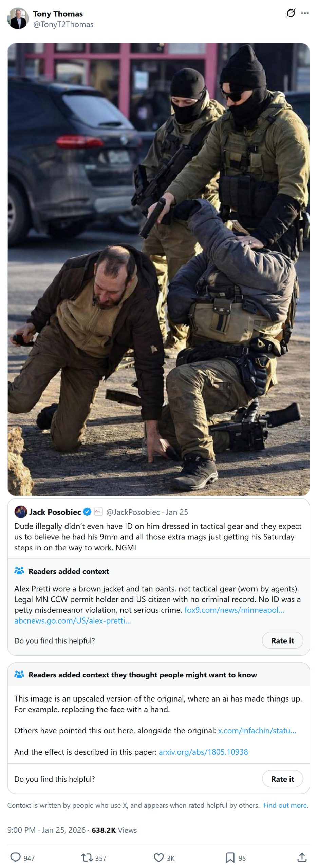Screen dimensions: 318x868
Task: Open the Grok icon beside the more options
Action: (291, 13)
